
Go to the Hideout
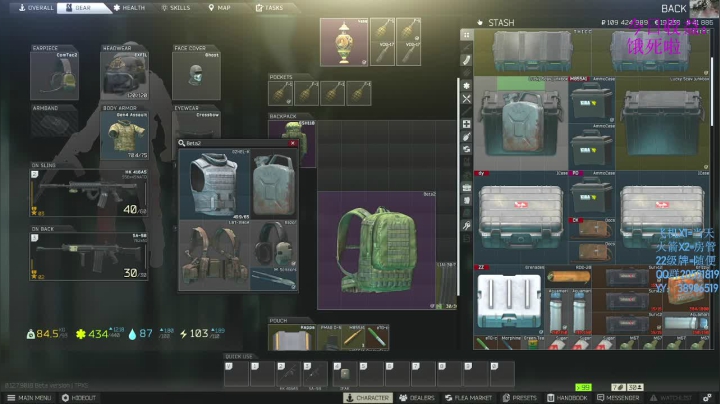tap(79, 398)
